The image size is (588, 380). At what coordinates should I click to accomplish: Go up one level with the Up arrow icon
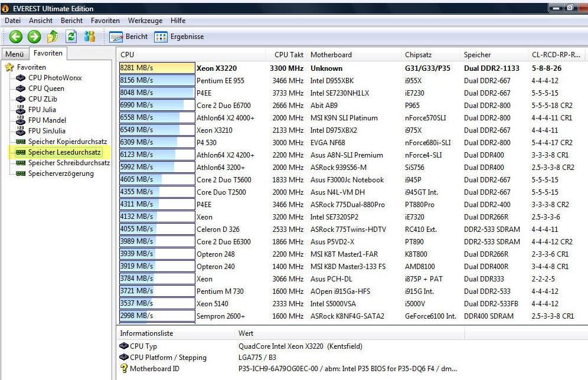pyautogui.click(x=53, y=37)
